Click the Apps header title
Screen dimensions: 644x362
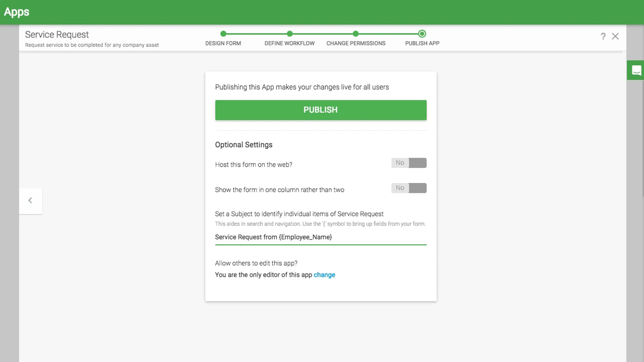[17, 12]
